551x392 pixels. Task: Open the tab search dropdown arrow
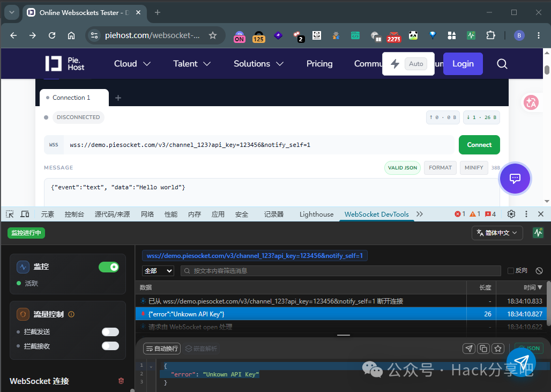[12, 13]
